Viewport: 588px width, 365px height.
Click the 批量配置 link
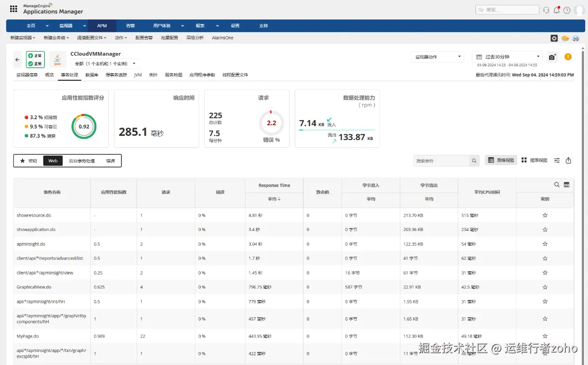[x=170, y=38]
